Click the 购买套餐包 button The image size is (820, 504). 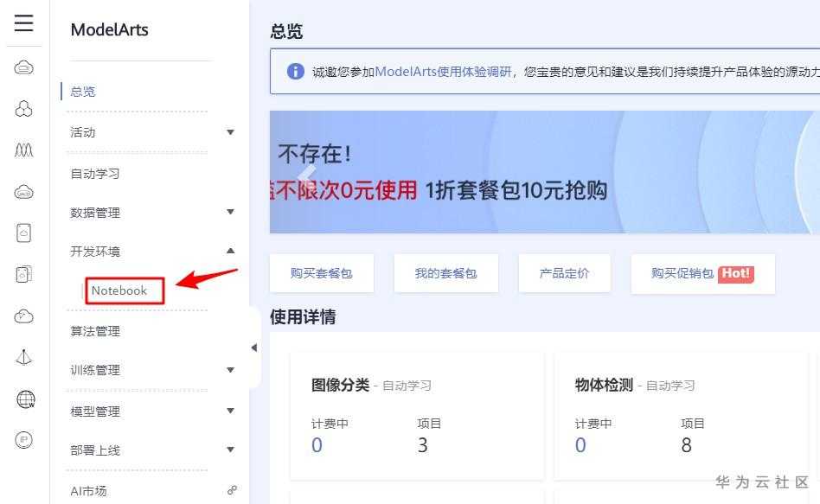point(322,273)
